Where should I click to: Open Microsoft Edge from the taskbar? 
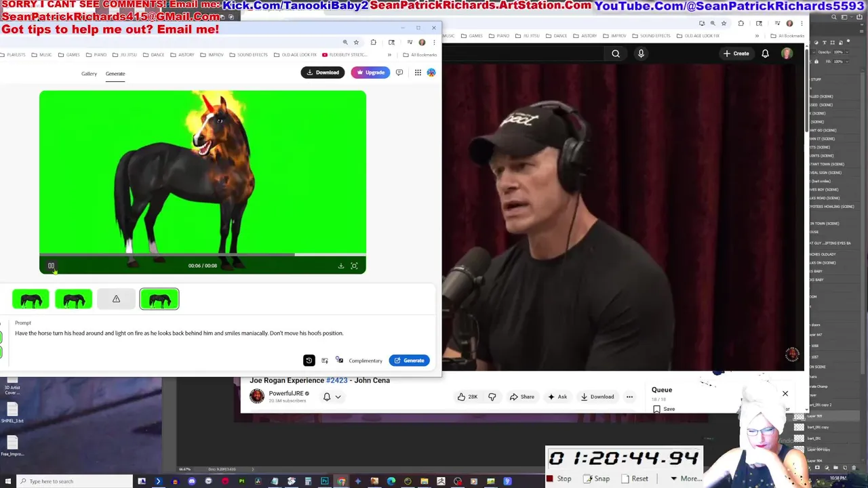point(391,481)
